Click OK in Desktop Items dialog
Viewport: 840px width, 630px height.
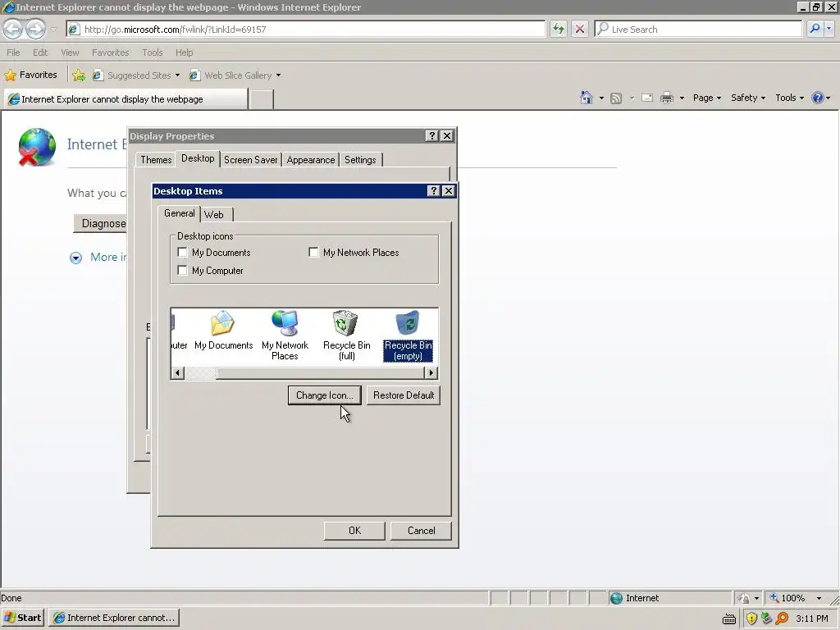coord(354,531)
